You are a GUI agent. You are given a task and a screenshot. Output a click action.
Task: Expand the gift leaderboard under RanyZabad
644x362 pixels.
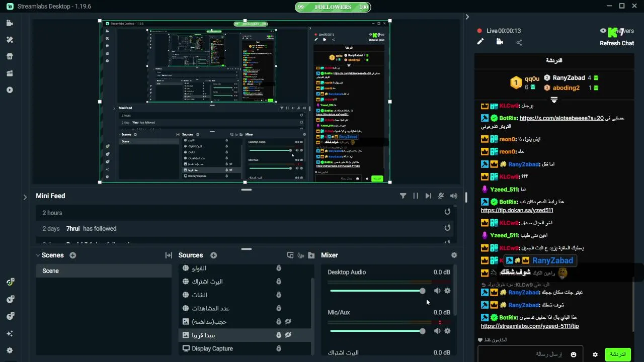[554, 100]
